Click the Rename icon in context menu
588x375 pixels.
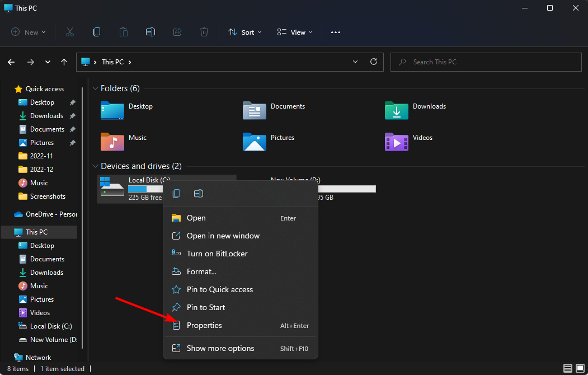tap(199, 194)
